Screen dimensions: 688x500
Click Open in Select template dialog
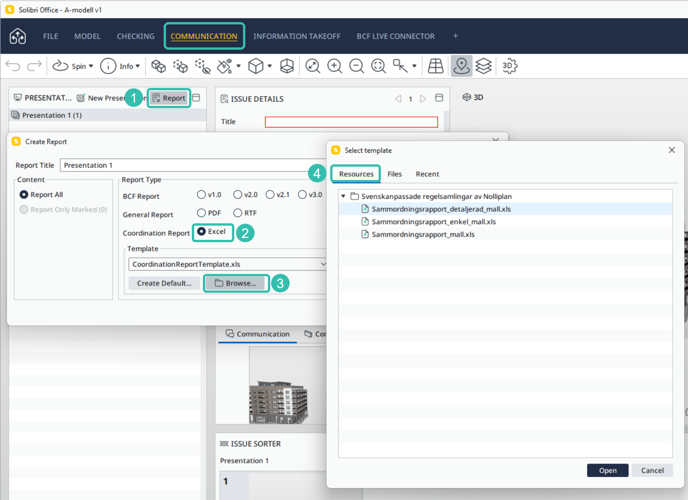coord(608,470)
